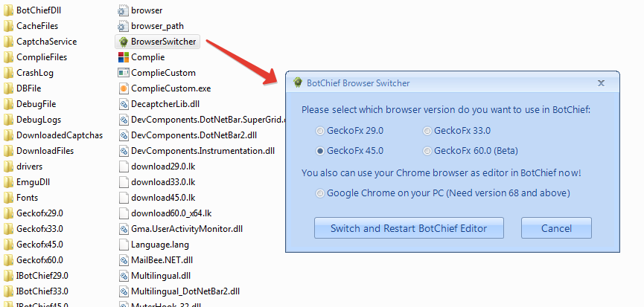Close the BotChief Browser Switcher dialog

(601, 83)
